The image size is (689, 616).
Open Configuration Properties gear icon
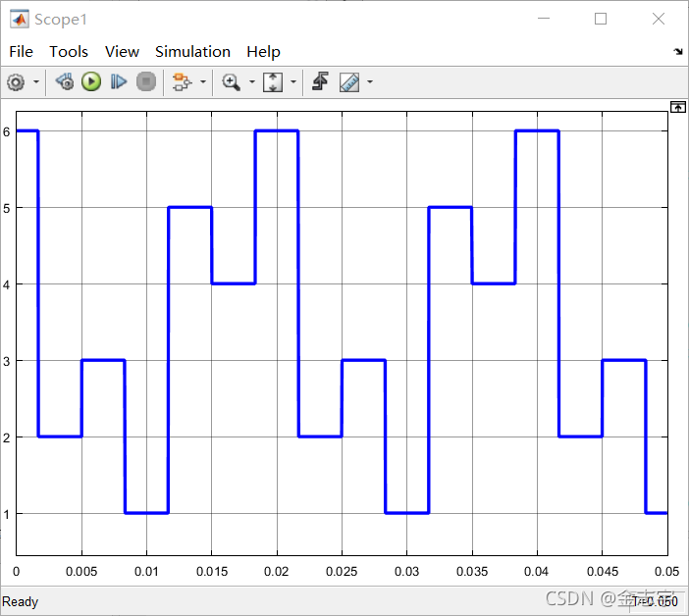click(x=17, y=82)
